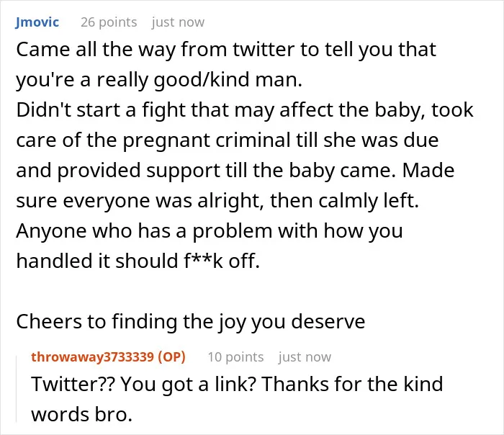Click the reply text You got a link?
Image resolution: width=504 pixels, height=435 pixels.
pos(188,384)
